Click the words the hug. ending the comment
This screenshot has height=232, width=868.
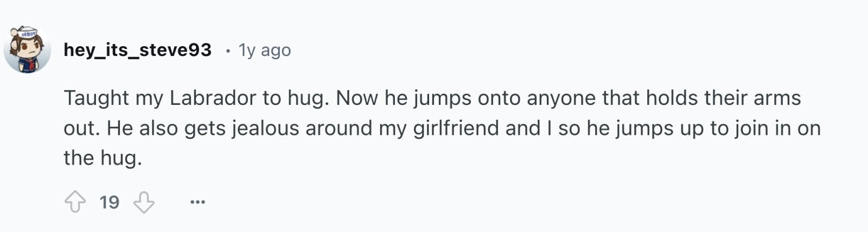(x=103, y=158)
